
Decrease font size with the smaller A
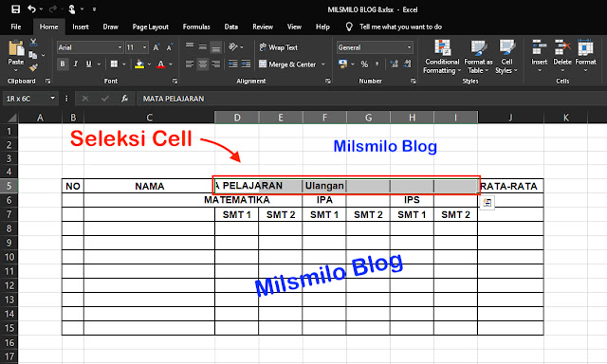169,47
